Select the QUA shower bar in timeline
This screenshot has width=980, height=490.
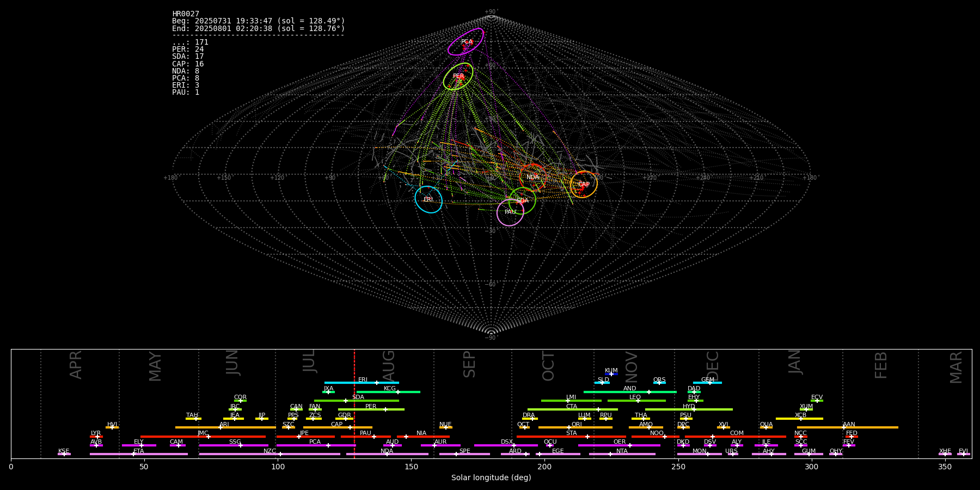pos(766,427)
